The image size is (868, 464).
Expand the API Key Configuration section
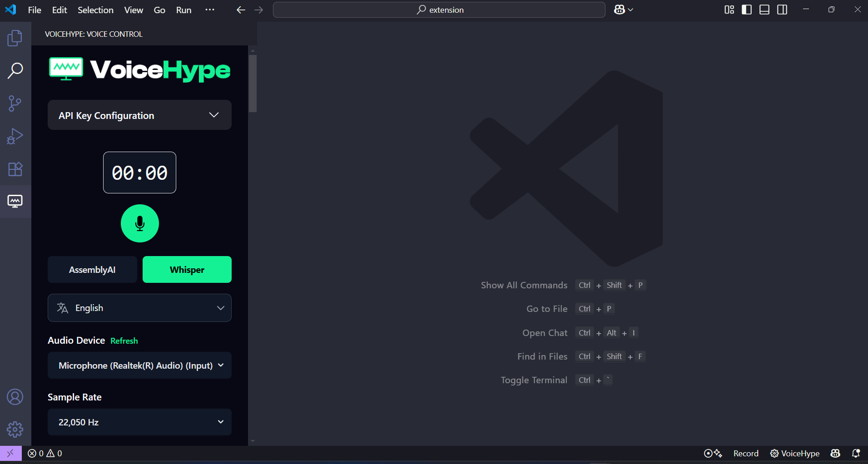[x=139, y=115]
